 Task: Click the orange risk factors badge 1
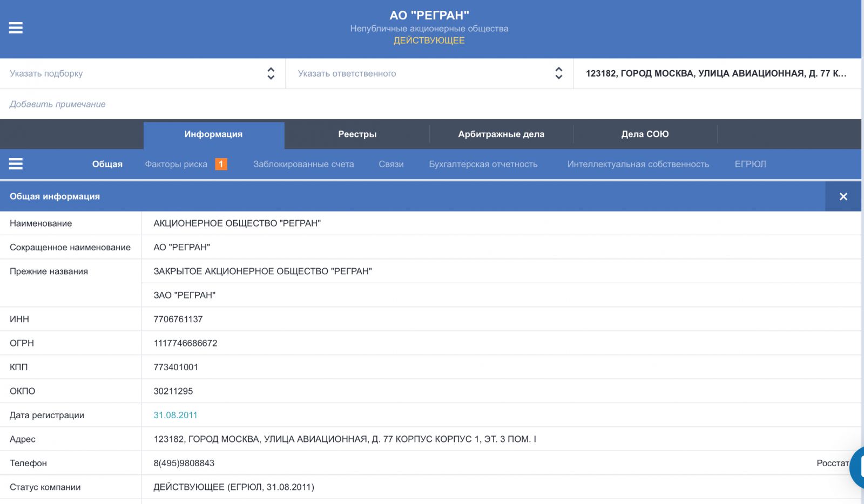click(x=221, y=164)
